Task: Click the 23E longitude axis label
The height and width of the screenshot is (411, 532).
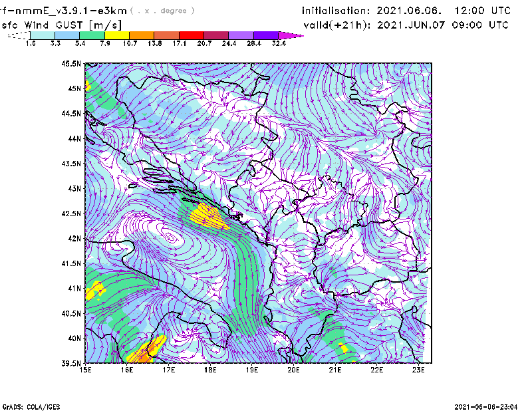Action: 418,370
